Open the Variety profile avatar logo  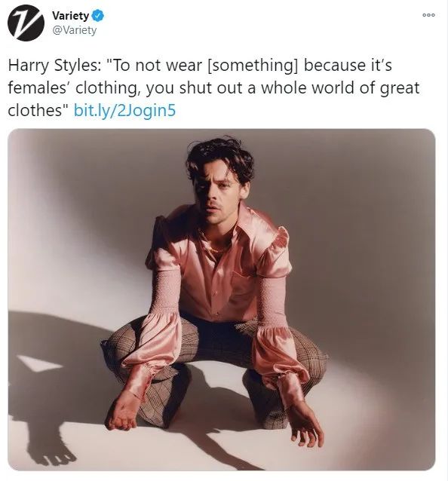(x=26, y=23)
